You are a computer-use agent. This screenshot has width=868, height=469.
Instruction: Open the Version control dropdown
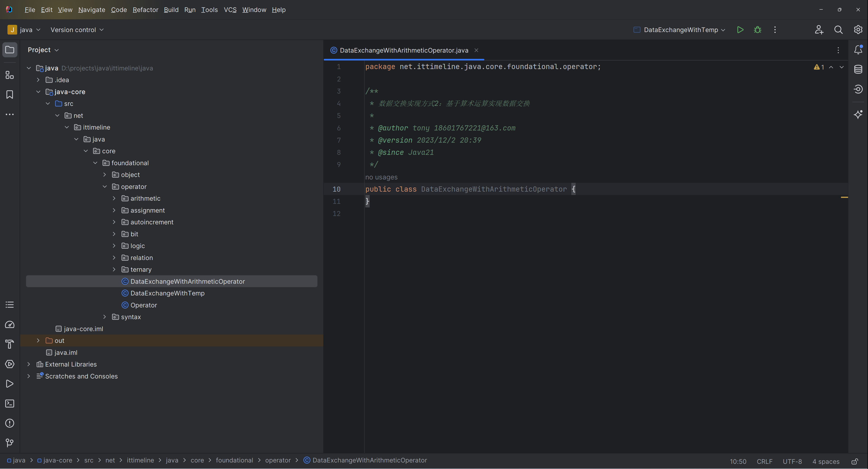click(x=77, y=30)
